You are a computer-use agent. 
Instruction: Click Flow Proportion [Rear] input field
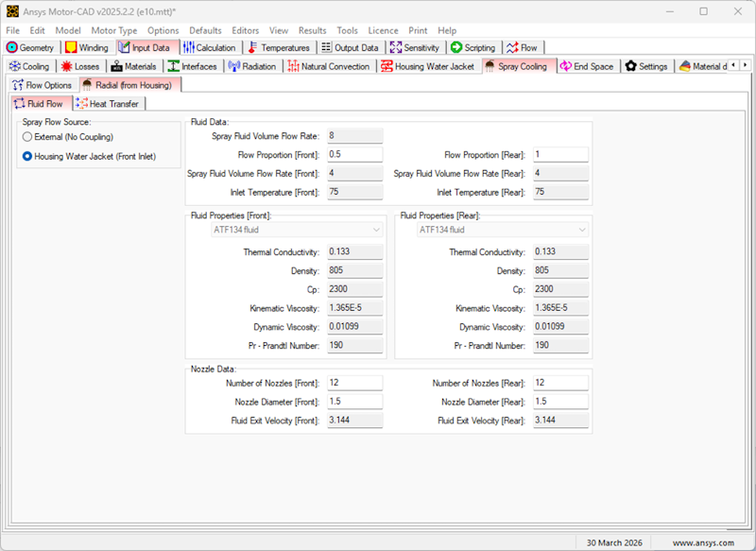tap(560, 155)
